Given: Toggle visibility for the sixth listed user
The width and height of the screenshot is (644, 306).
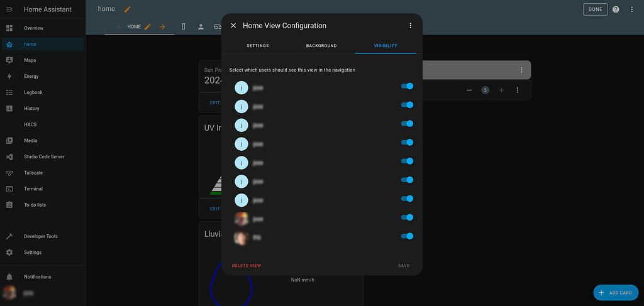Looking at the screenshot, I should (407, 180).
